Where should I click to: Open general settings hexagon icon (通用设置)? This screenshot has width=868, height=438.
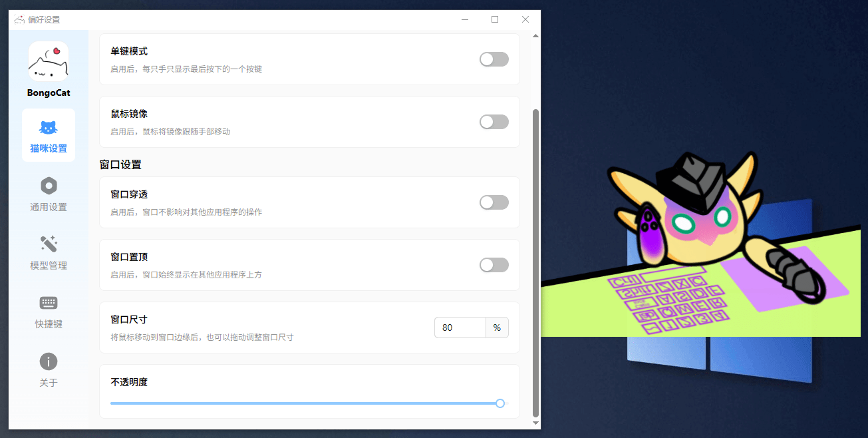[49, 186]
